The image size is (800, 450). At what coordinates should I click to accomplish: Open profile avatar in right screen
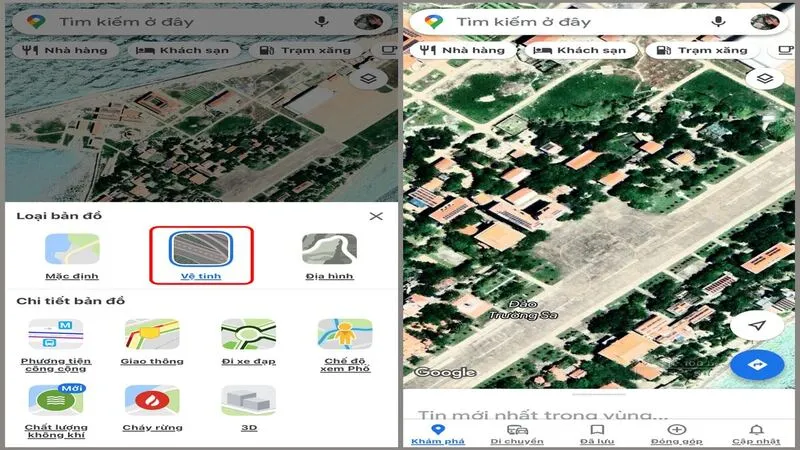[765, 22]
